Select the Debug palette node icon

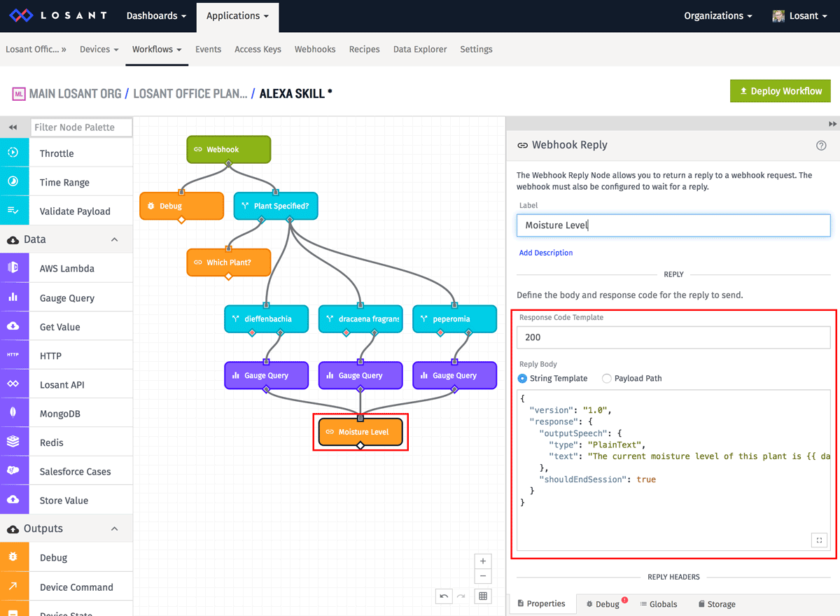click(x=14, y=557)
